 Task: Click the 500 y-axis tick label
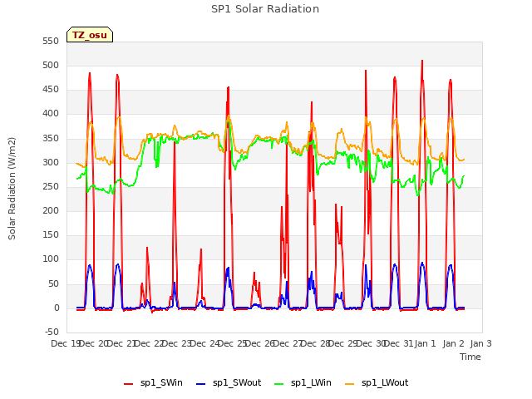51,65
